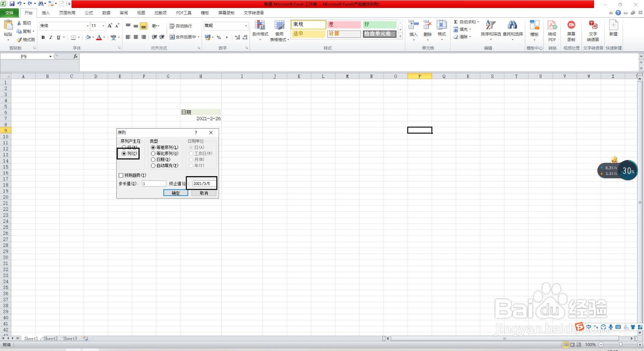Align text to the left
This screenshot has height=351, width=644.
[x=128, y=37]
